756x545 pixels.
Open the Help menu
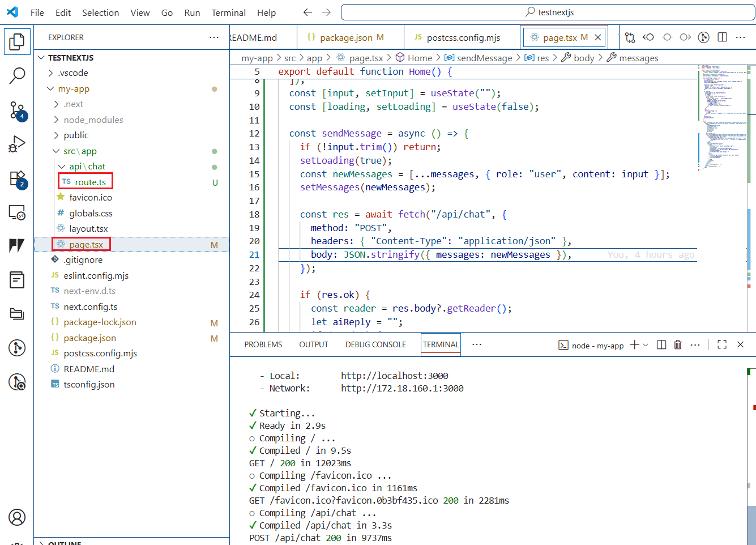pos(267,12)
